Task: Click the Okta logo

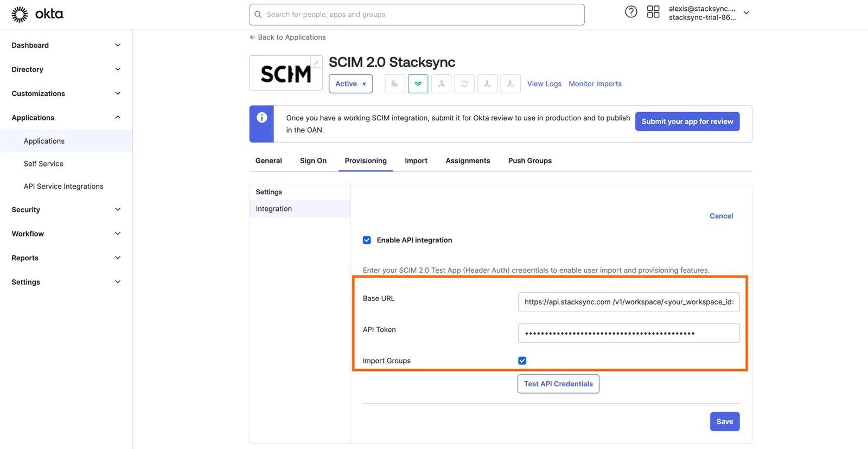Action: [37, 14]
